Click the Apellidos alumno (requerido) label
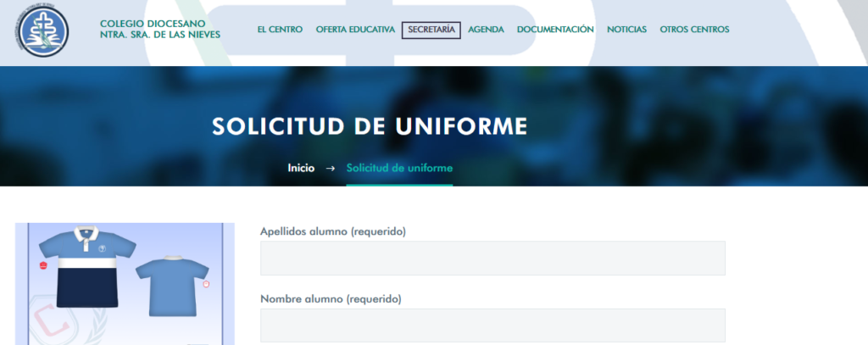Image resolution: width=868 pixels, height=345 pixels. [332, 231]
